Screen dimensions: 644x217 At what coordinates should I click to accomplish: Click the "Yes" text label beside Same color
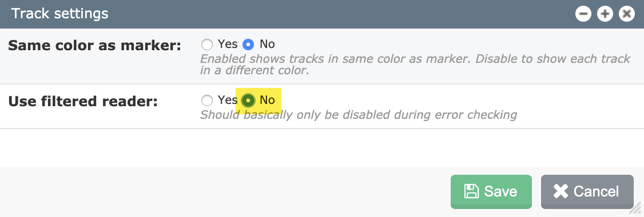228,43
